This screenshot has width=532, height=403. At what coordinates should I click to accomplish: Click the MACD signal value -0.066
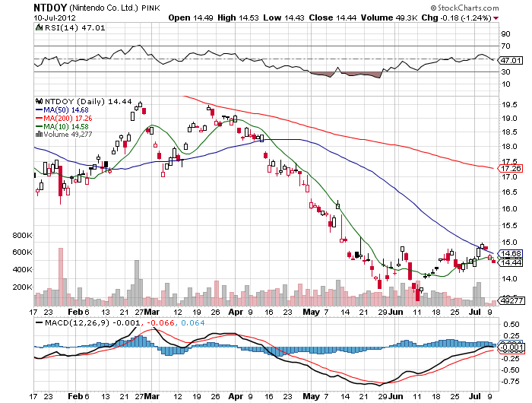pyautogui.click(x=160, y=322)
